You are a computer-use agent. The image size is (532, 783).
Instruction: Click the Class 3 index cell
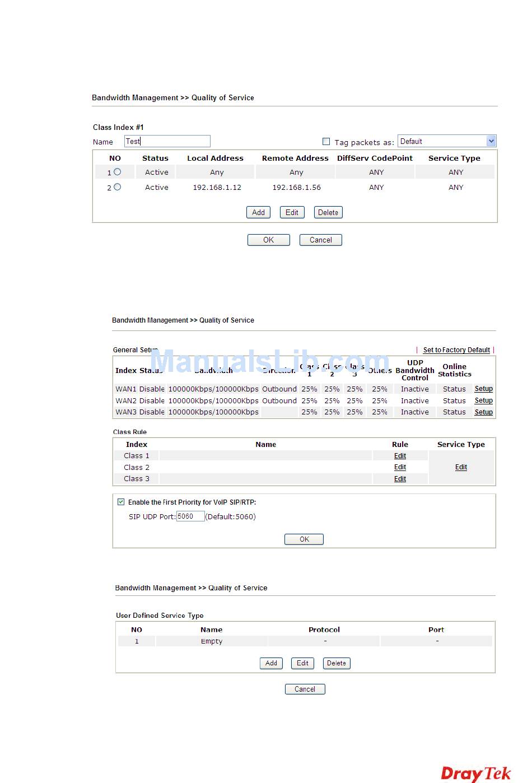click(137, 479)
